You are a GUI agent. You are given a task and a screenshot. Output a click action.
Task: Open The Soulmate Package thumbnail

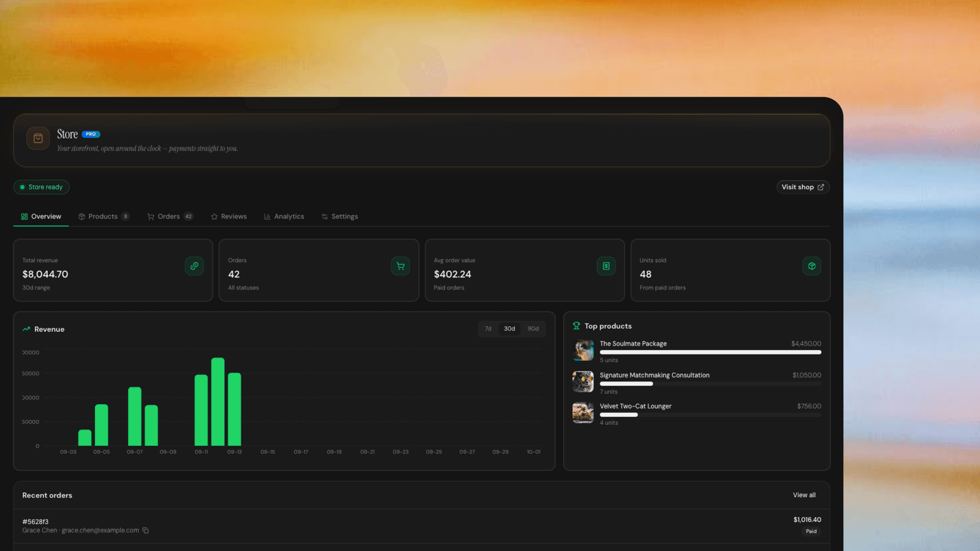(x=583, y=350)
